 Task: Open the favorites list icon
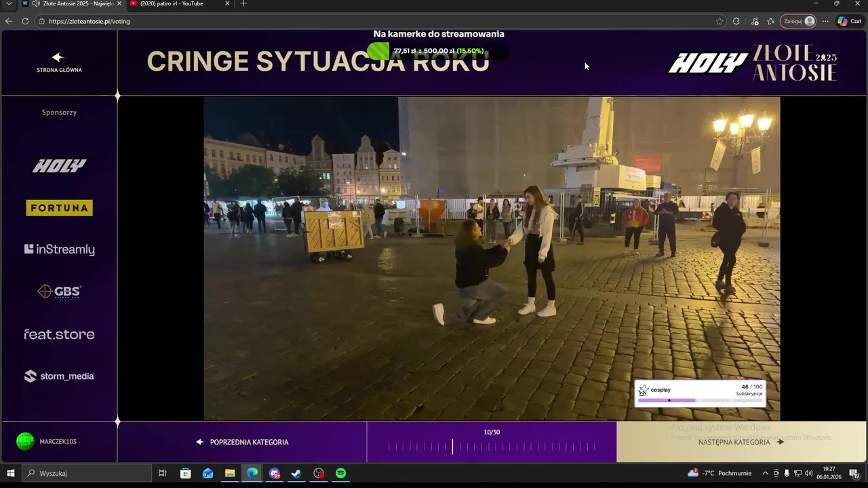771,21
